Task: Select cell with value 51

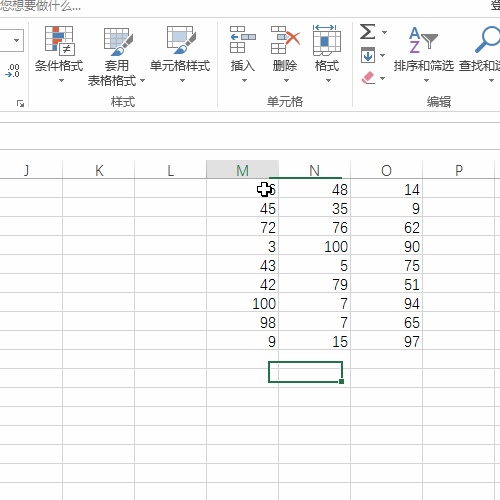Action: click(386, 284)
